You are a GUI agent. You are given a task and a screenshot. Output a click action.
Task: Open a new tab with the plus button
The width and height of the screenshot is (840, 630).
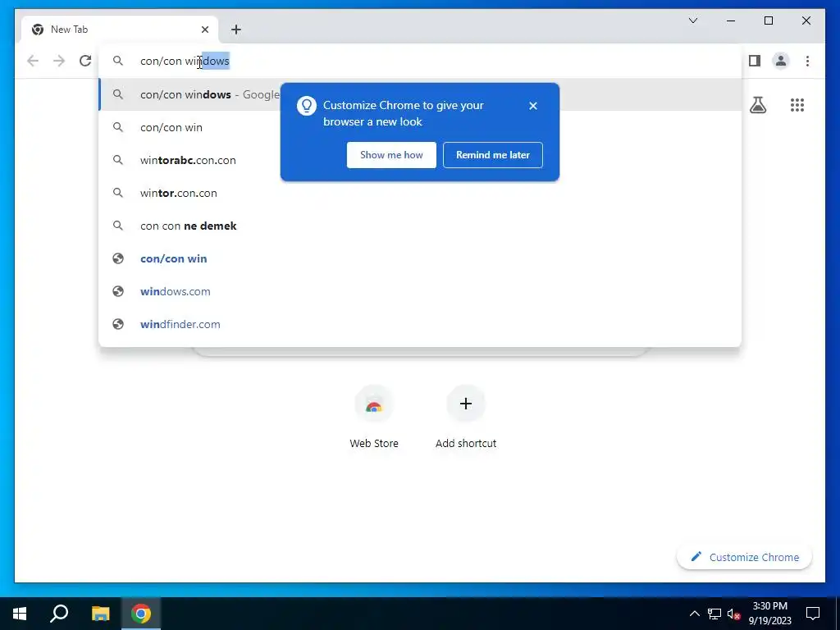pyautogui.click(x=236, y=30)
